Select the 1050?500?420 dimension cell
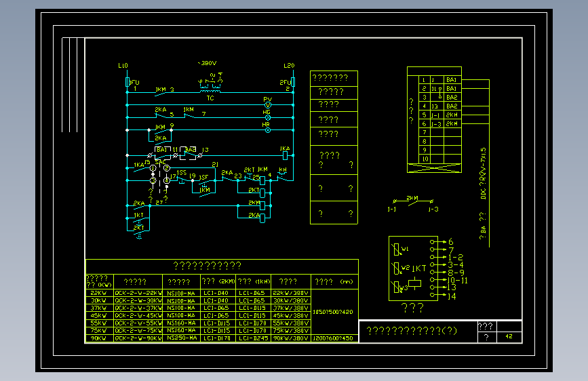 click(x=333, y=312)
